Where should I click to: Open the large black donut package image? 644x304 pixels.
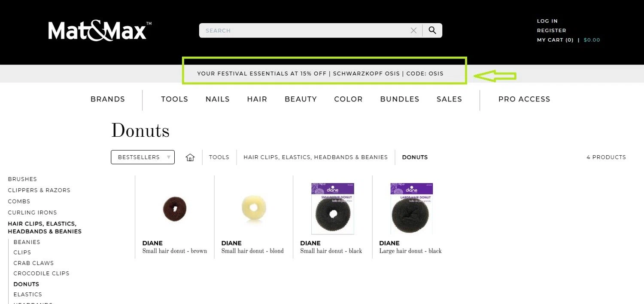point(411,209)
